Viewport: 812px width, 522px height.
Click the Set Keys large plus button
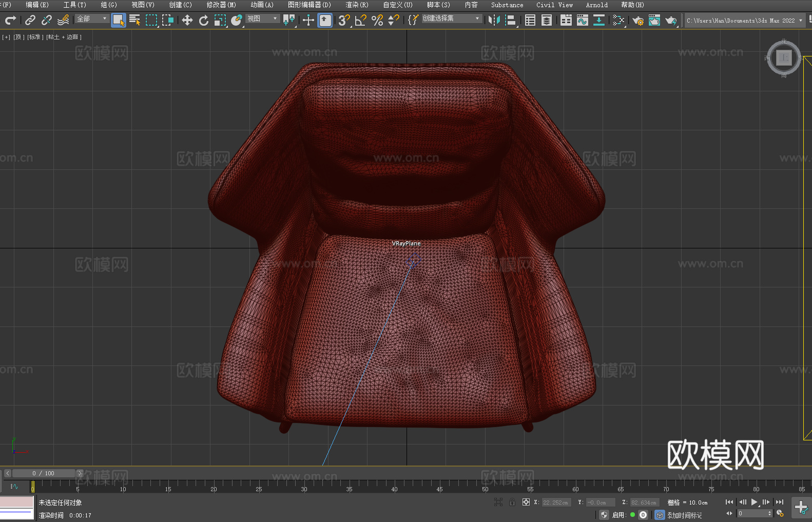[x=801, y=508]
